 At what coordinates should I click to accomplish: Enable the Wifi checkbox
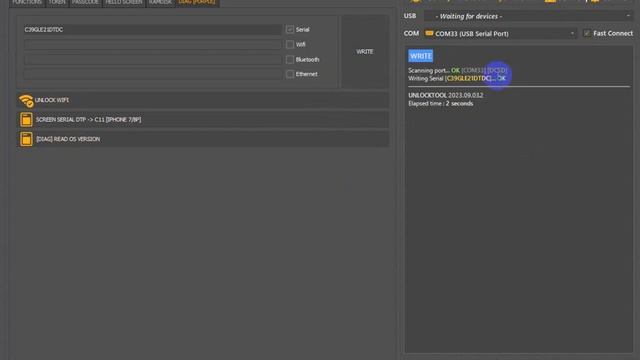point(290,44)
